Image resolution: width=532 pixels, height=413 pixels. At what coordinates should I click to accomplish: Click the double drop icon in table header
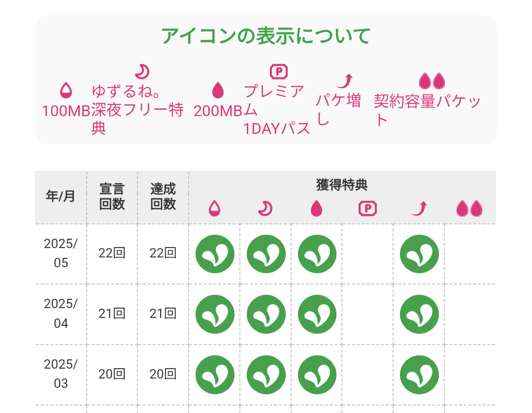point(469,209)
